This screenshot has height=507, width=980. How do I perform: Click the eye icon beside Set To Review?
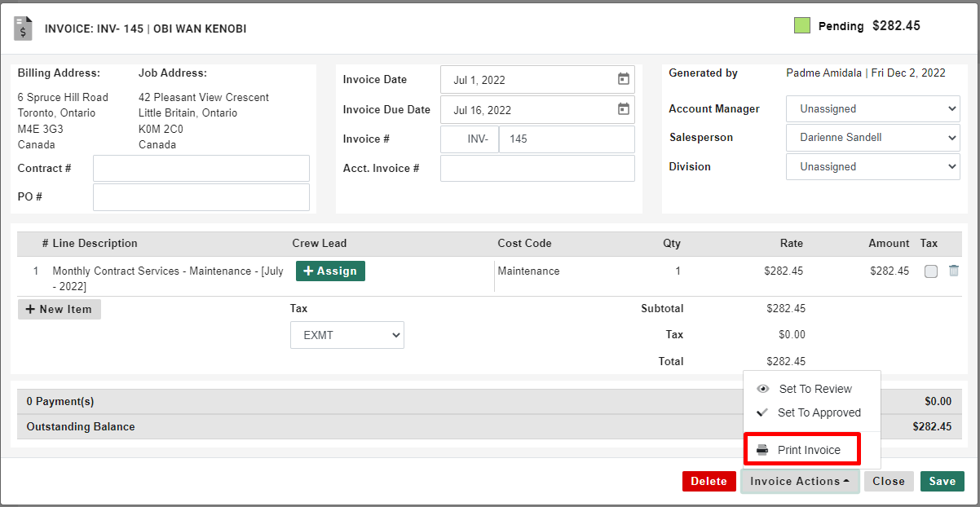coord(763,389)
